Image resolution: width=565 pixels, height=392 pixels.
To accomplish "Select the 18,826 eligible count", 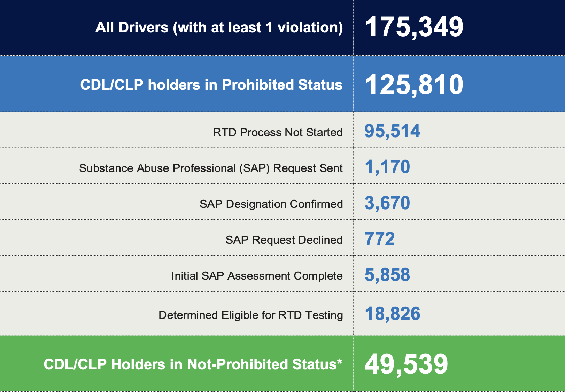I will pyautogui.click(x=392, y=314).
